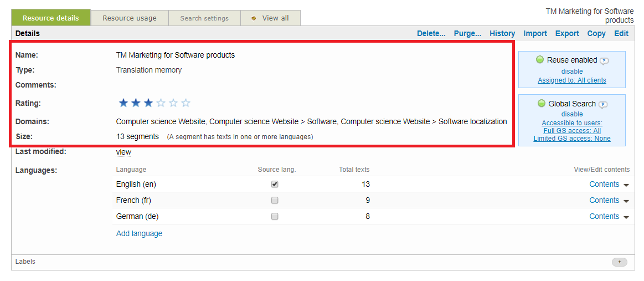Set rating to five stars
This screenshot has height=281, width=644.
[186, 103]
